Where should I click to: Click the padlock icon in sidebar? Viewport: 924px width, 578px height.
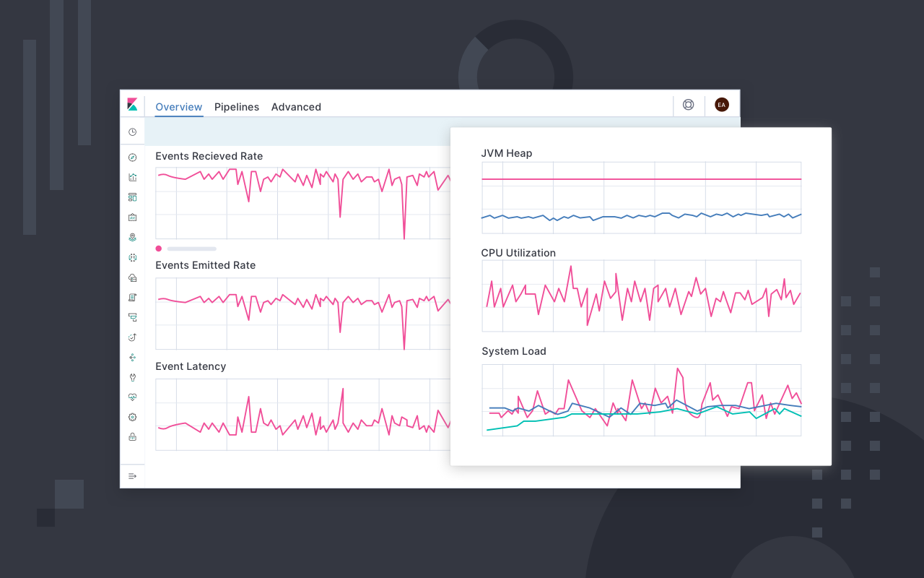pos(132,437)
